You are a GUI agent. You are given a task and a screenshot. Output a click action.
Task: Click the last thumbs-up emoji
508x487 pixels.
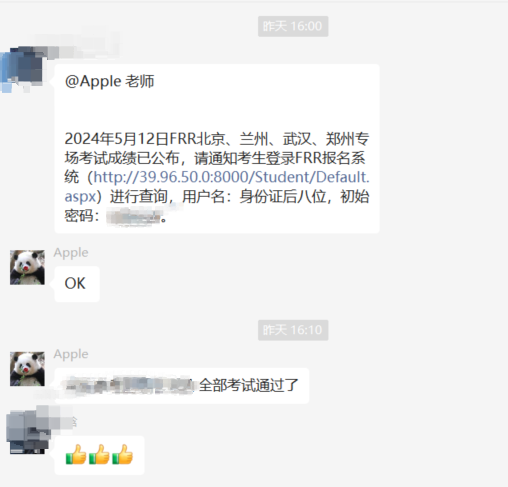pos(123,454)
